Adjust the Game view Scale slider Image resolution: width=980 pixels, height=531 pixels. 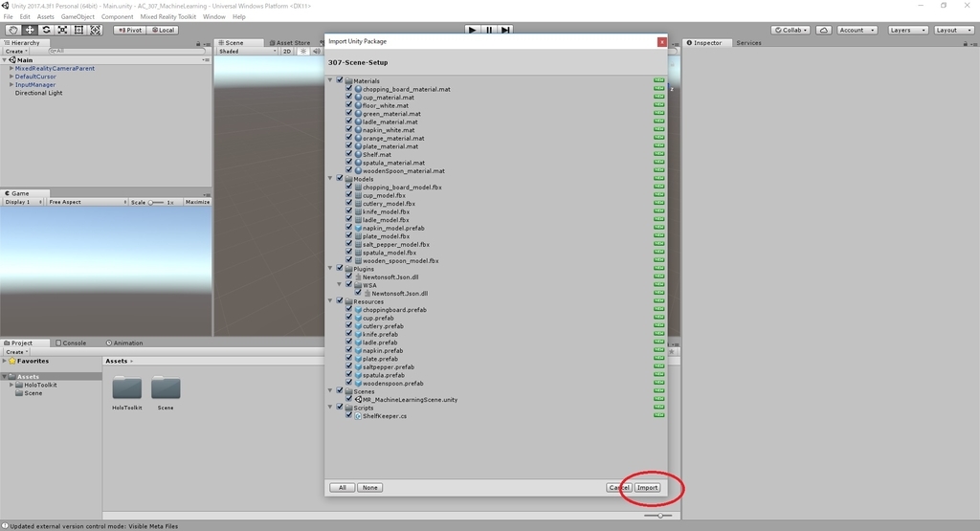click(x=156, y=203)
